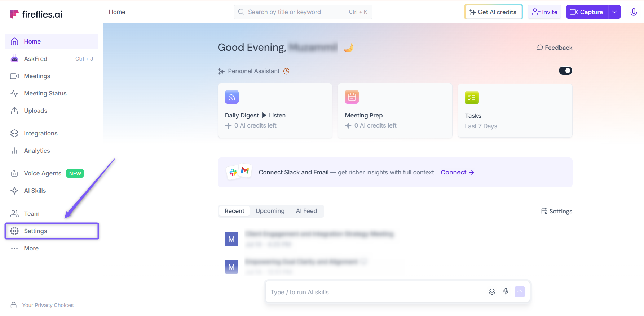Open the Tasks card title
The width and height of the screenshot is (644, 316).
click(473, 116)
